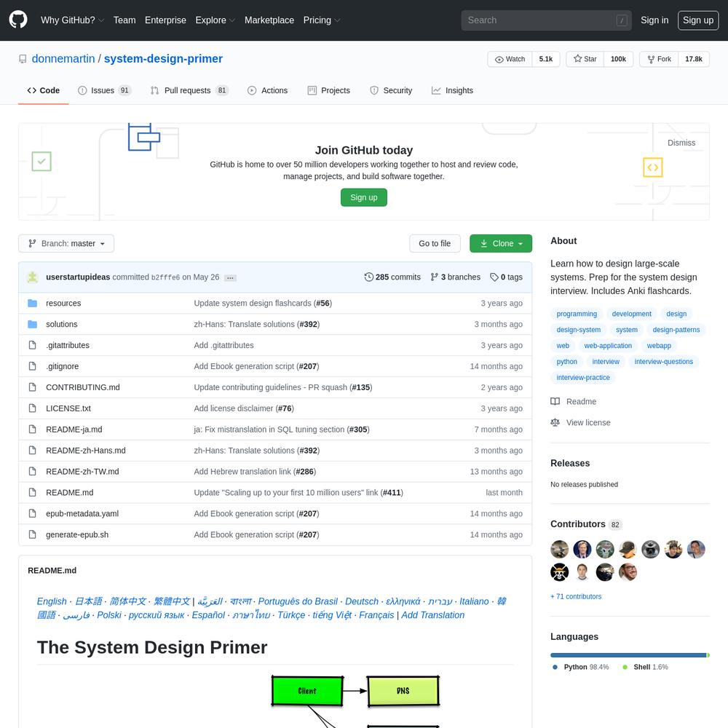Image resolution: width=728 pixels, height=728 pixels.
Task: Click the repository icon before donnemartin
Action: pyautogui.click(x=23, y=59)
